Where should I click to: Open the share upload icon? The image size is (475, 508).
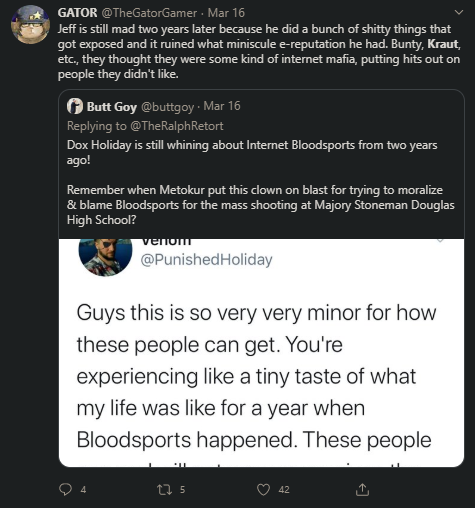(x=362, y=489)
